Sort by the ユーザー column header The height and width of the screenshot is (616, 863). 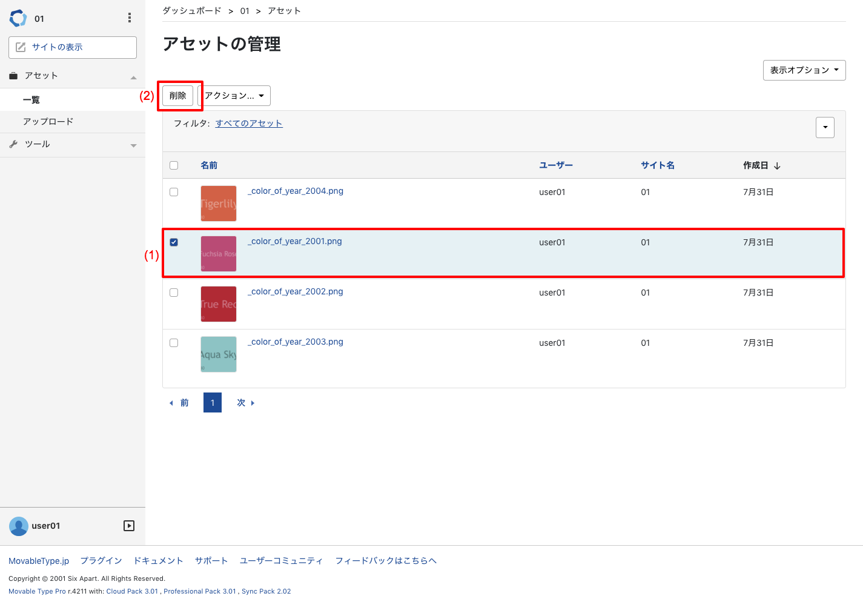click(x=556, y=165)
